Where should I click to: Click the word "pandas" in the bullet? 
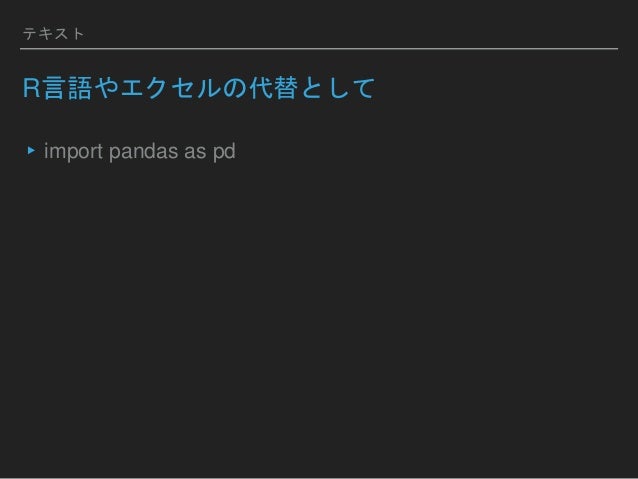[x=144, y=151]
